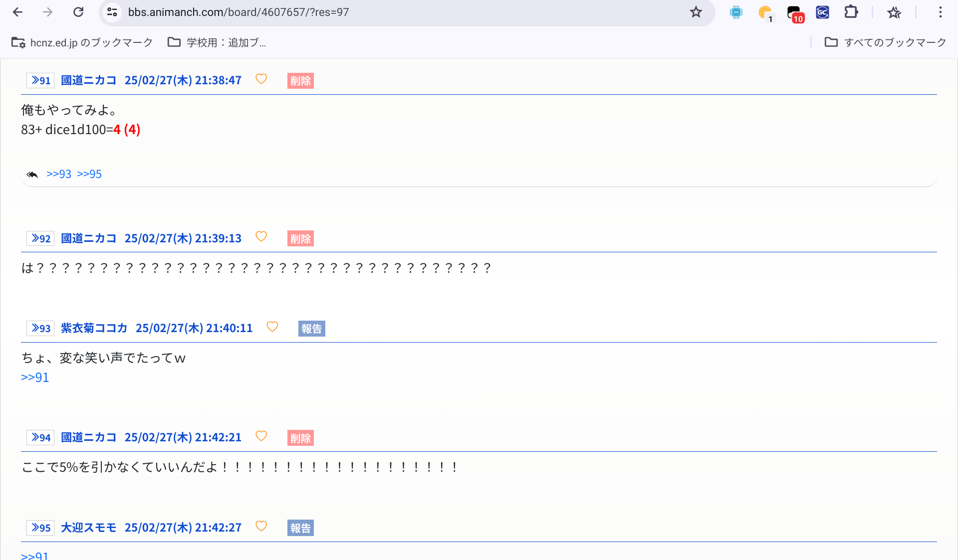
Task: Click post number >>94 anchor
Action: point(40,437)
